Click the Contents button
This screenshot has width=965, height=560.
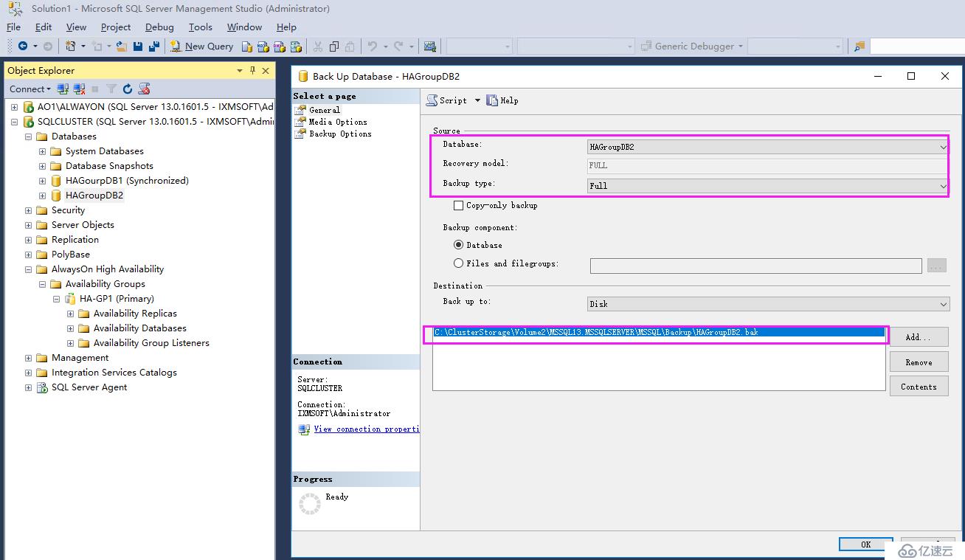click(x=919, y=387)
